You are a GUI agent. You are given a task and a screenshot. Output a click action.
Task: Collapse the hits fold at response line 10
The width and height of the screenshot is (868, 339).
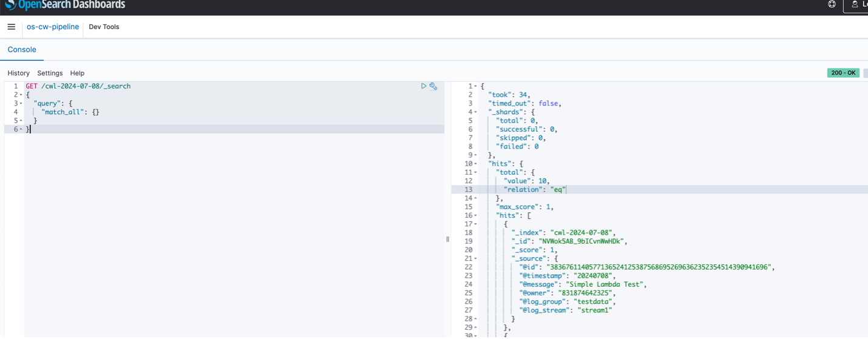pyautogui.click(x=475, y=164)
